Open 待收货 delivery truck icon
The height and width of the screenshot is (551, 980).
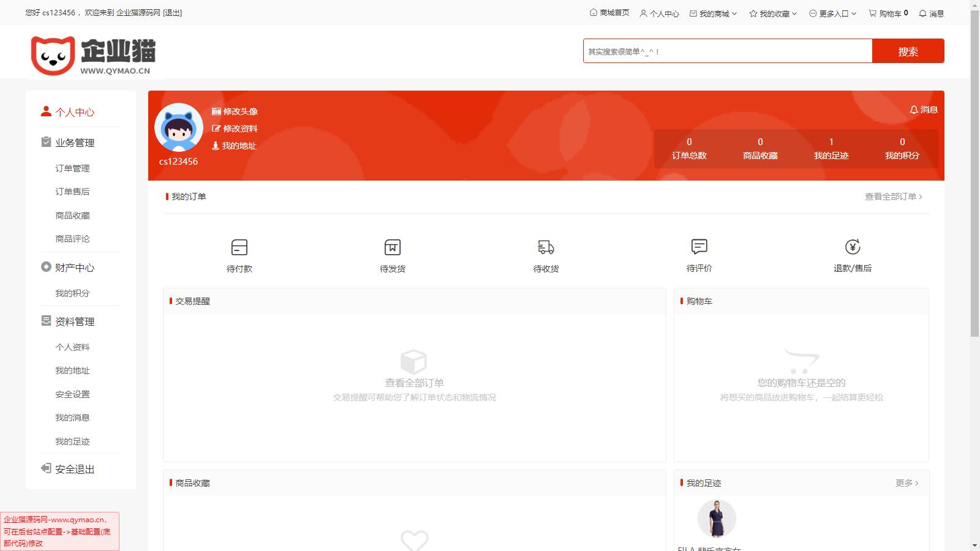click(x=546, y=247)
